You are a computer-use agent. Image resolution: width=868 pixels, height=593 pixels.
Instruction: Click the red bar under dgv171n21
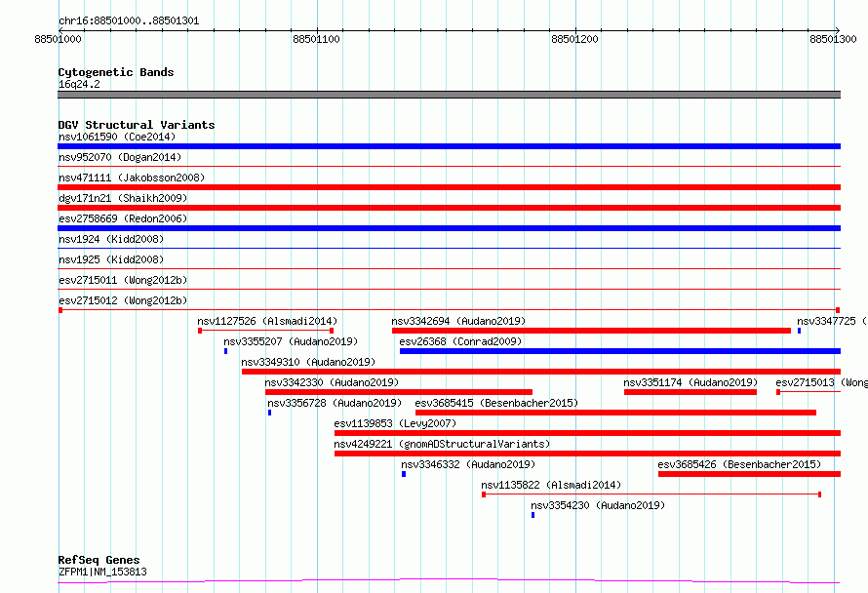[x=449, y=208]
